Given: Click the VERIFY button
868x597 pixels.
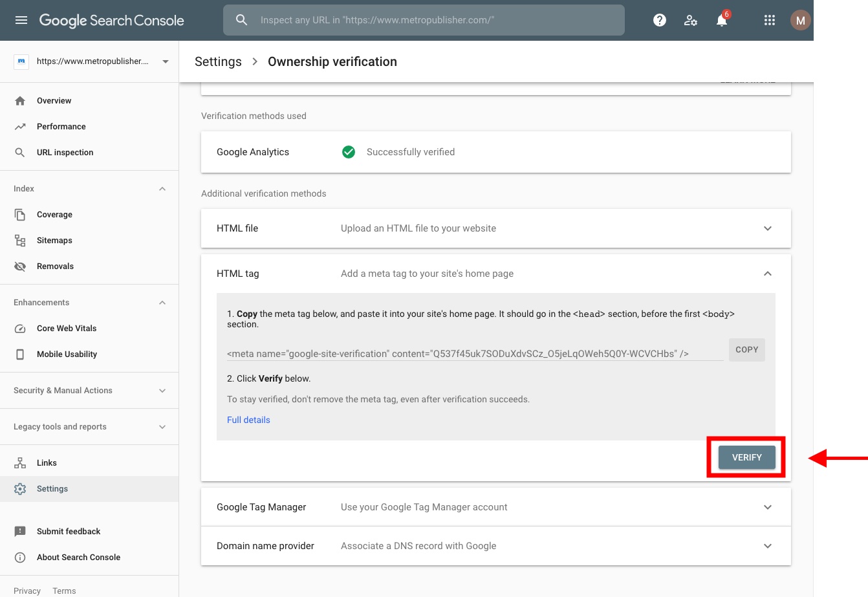Looking at the screenshot, I should tap(746, 457).
